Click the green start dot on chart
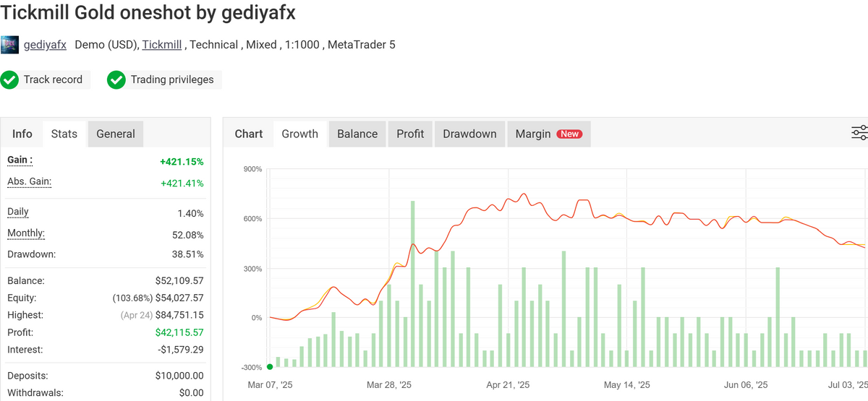Screen dimensions: 868x401 (x=270, y=367)
